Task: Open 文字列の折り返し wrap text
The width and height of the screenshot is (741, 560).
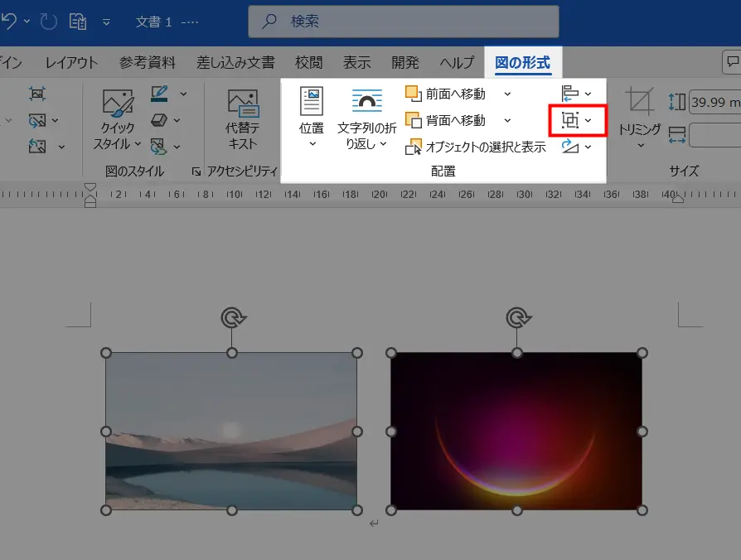Action: point(366,119)
